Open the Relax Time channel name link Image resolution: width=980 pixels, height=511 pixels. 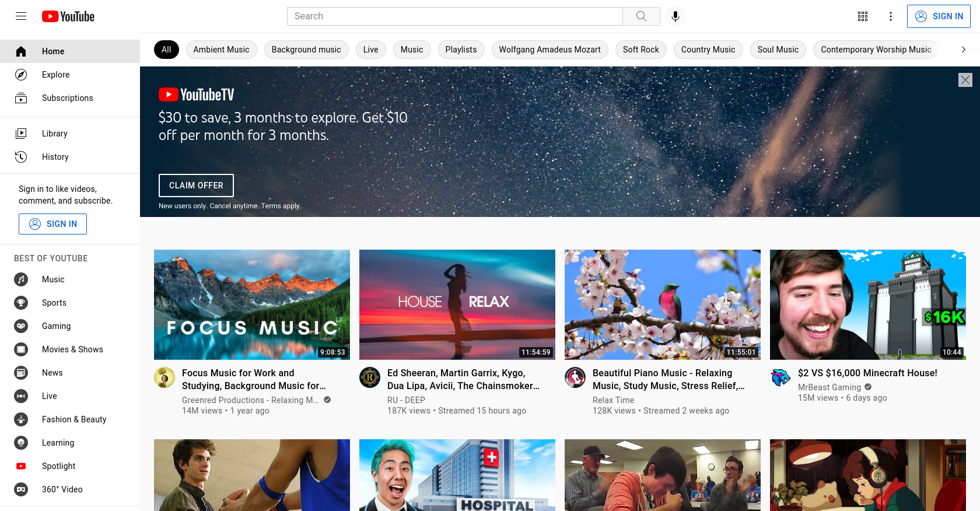(x=613, y=400)
